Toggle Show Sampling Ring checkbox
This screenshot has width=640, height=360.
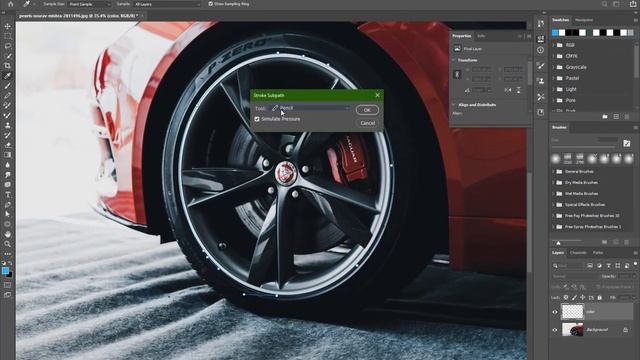point(211,4)
